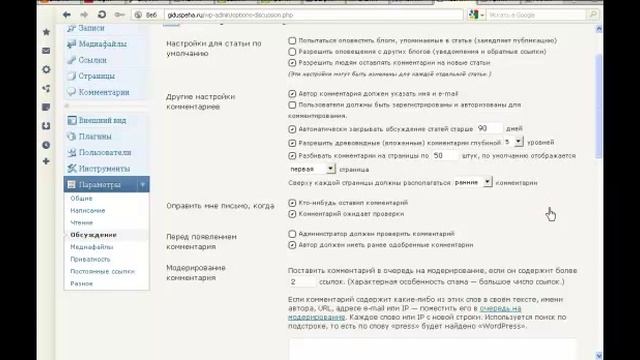Open Инструменты via its tools icon

click(71, 168)
